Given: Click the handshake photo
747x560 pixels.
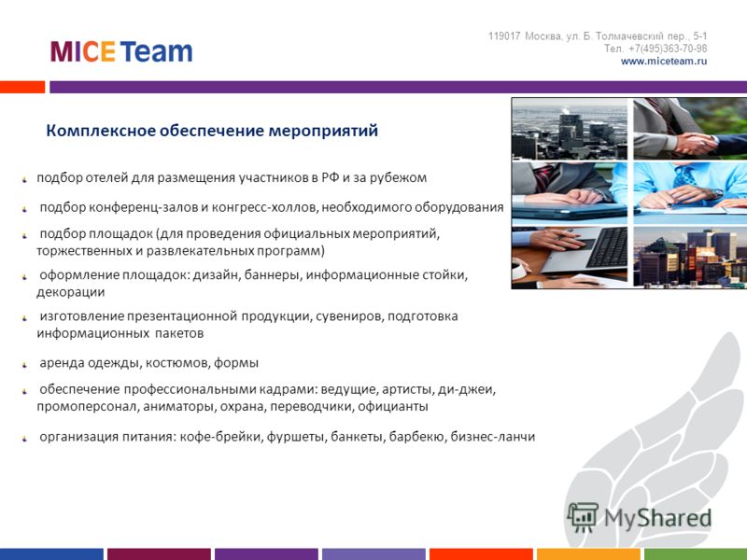Looking at the screenshot, I should coord(690,129).
